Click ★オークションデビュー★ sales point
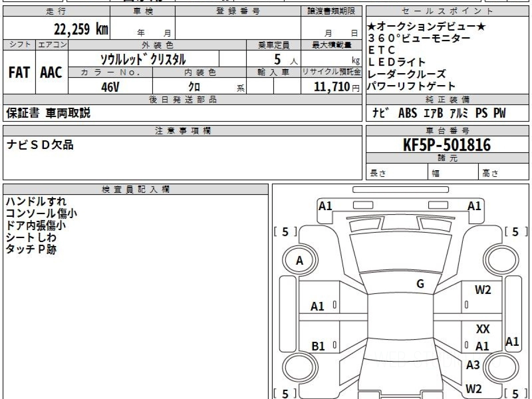This screenshot has height=399, width=532. [x=427, y=27]
